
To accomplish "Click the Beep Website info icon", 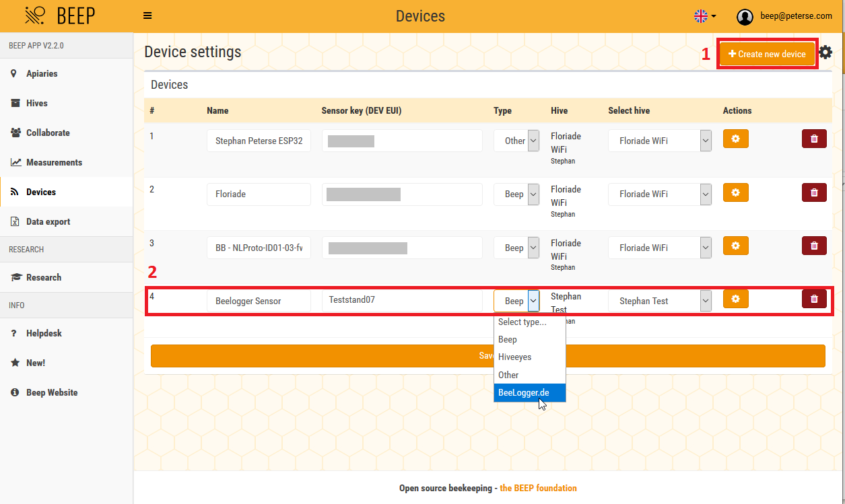I will pyautogui.click(x=15, y=392).
